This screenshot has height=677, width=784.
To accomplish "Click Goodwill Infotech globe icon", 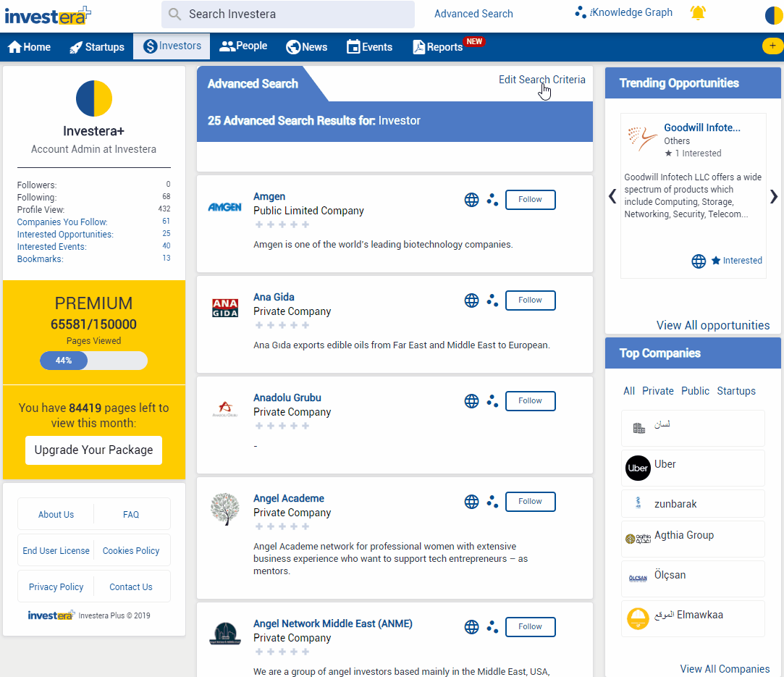I will pyautogui.click(x=699, y=261).
